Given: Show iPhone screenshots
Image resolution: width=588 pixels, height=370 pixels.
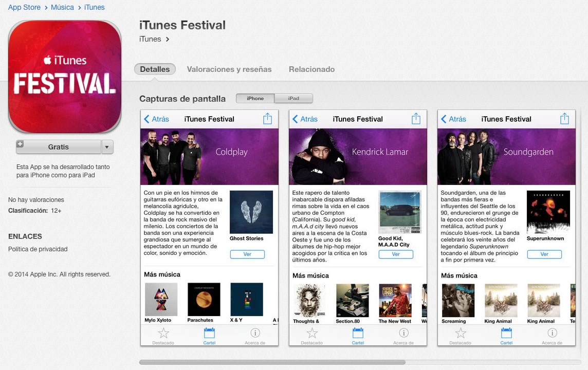Looking at the screenshot, I should tap(255, 98).
